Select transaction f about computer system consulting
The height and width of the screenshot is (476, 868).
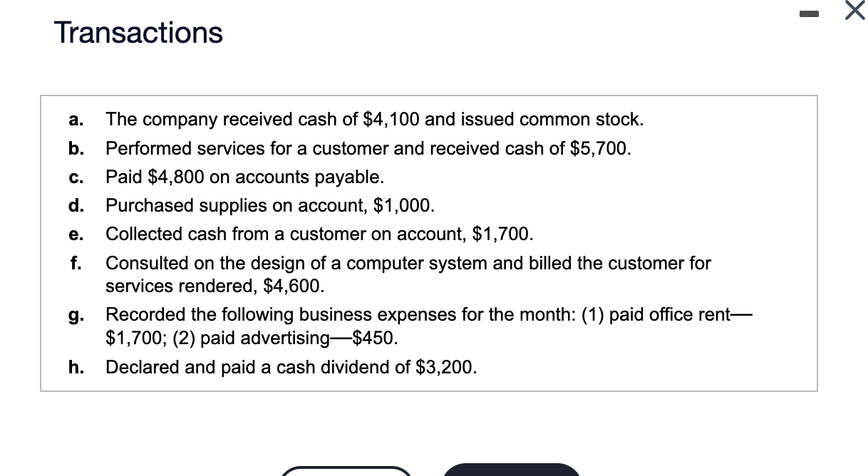pyautogui.click(x=406, y=274)
